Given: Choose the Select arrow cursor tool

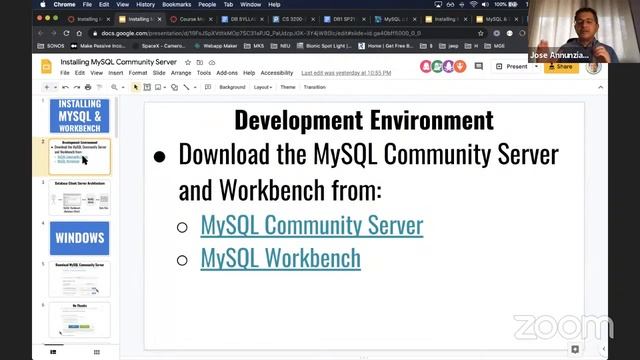Looking at the screenshot, I should pyautogui.click(x=136, y=87).
